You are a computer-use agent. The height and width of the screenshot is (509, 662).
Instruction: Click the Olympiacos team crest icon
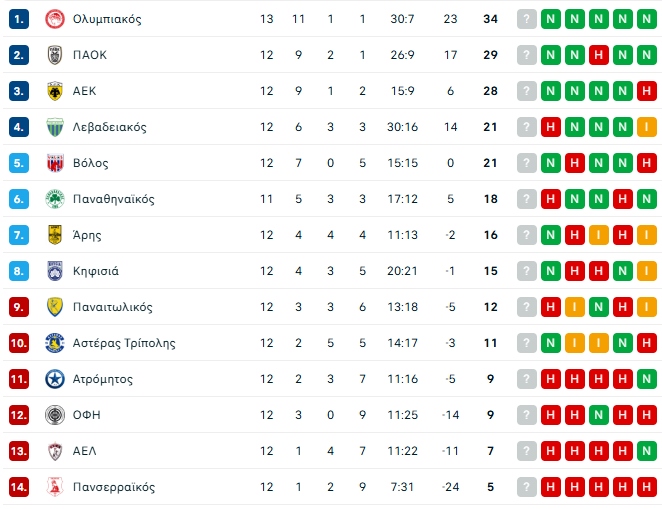(x=55, y=19)
